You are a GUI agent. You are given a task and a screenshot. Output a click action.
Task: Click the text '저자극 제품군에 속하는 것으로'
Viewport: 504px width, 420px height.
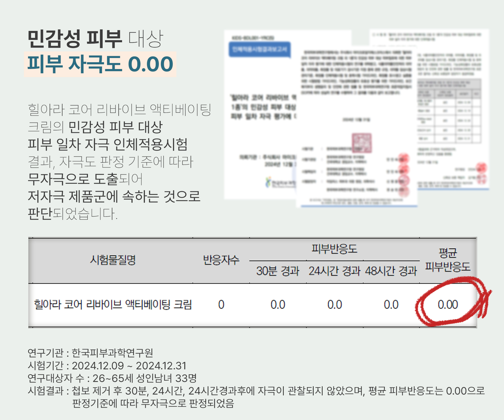(x=114, y=196)
